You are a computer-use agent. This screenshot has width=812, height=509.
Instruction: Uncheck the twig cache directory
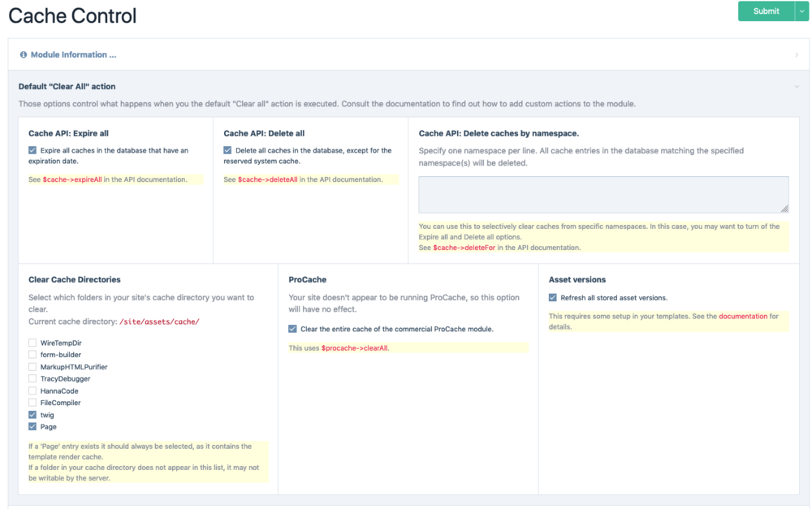point(32,415)
